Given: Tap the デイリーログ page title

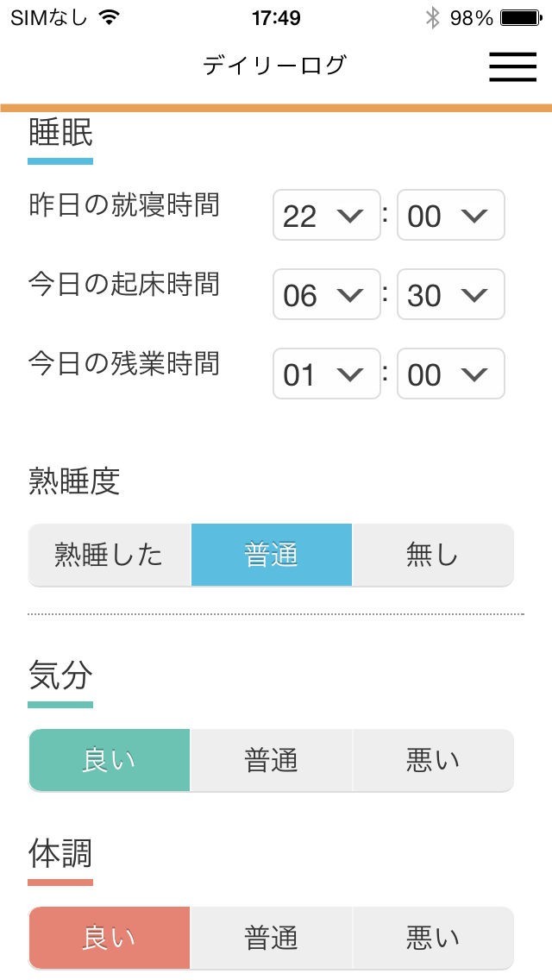Looking at the screenshot, I should pos(274,66).
